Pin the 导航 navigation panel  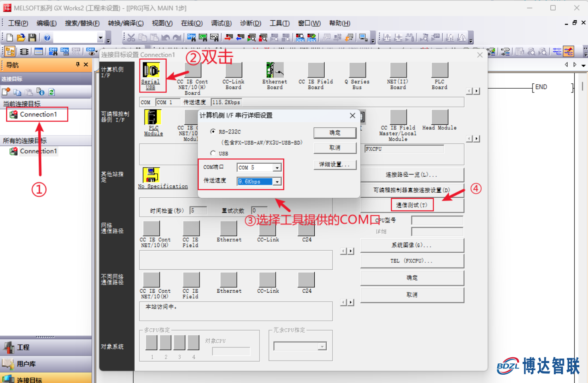point(78,65)
